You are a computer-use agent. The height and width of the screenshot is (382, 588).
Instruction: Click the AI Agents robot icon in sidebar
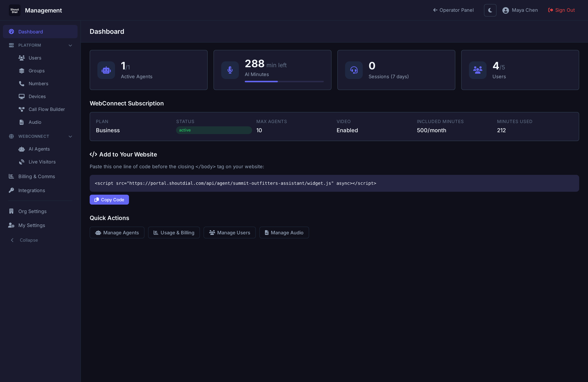point(22,149)
